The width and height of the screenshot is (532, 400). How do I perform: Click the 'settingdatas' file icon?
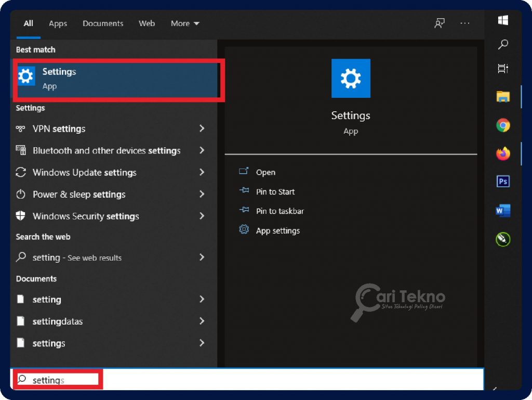point(21,321)
